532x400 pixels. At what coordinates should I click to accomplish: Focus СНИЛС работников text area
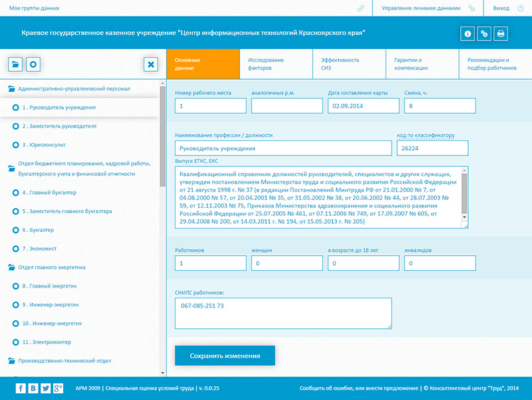coord(283,313)
